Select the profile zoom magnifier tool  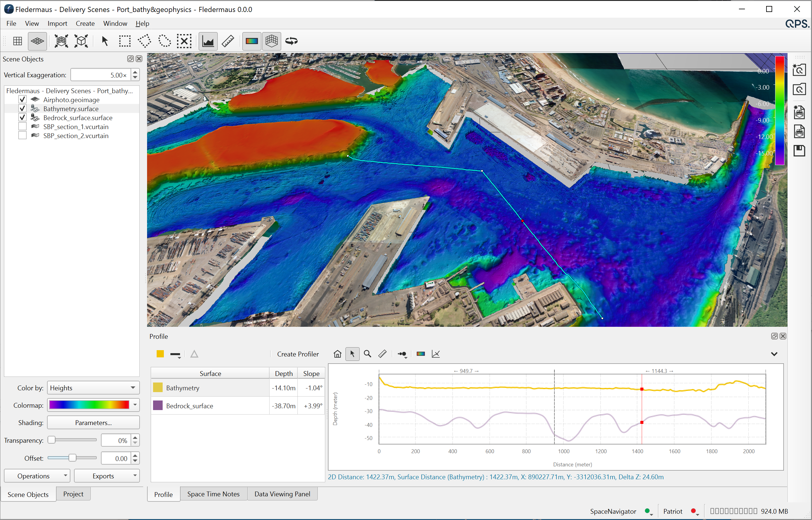click(x=367, y=354)
